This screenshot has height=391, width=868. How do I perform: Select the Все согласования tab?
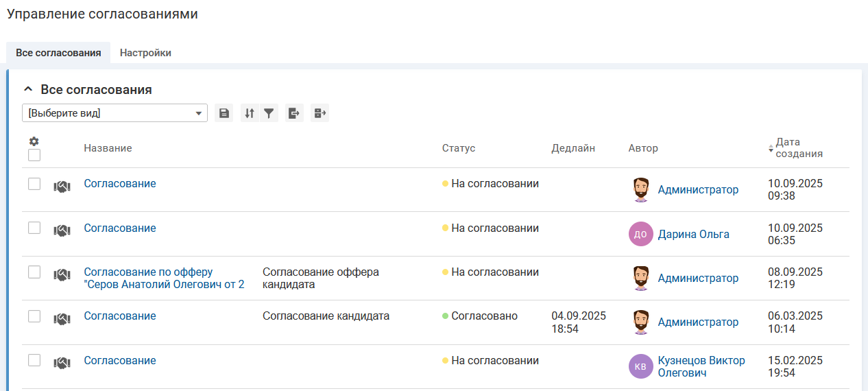point(58,53)
